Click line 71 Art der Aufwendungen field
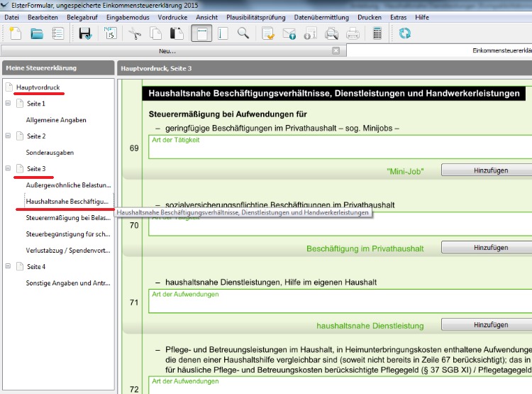The height and width of the screenshot is (394, 532). (x=340, y=301)
